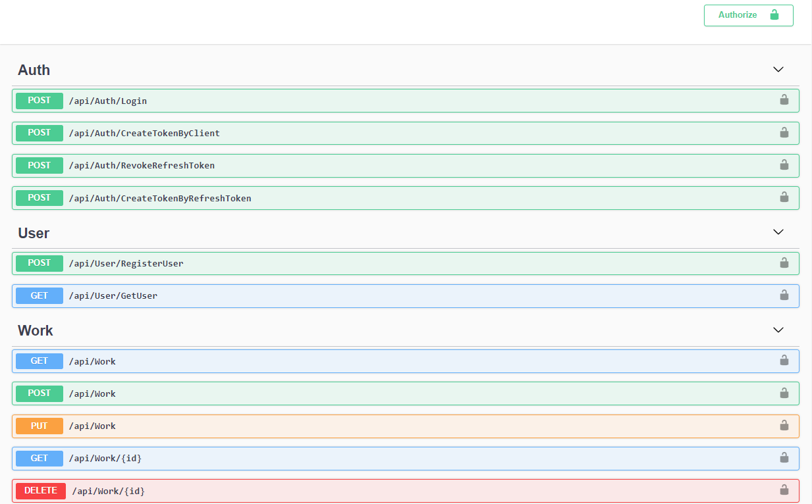Click the lock icon on /api/User/RegisterUser
The height and width of the screenshot is (504, 812).
784,263
